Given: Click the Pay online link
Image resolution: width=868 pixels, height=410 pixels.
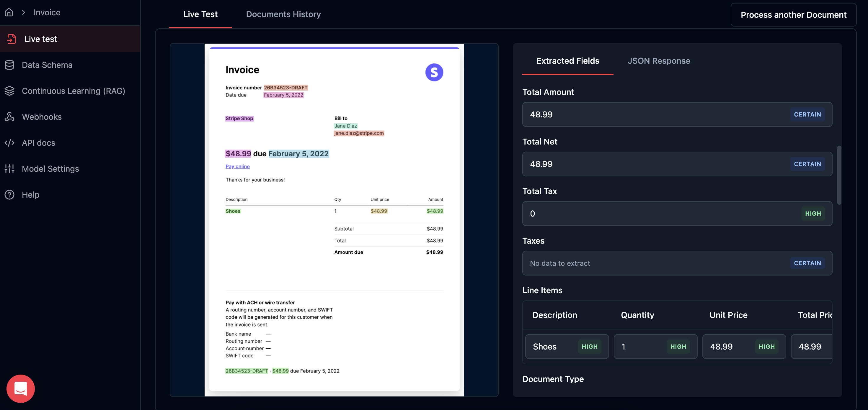Looking at the screenshot, I should [x=238, y=166].
